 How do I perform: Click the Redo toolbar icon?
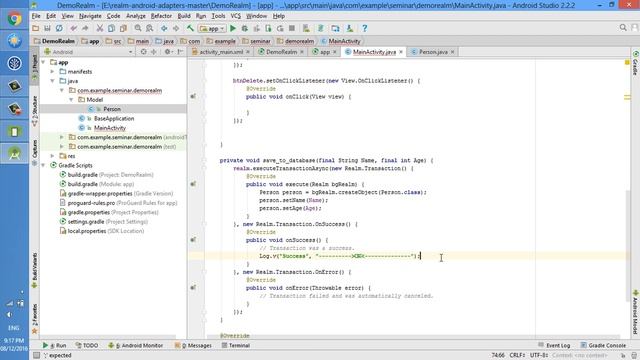[x=85, y=29]
